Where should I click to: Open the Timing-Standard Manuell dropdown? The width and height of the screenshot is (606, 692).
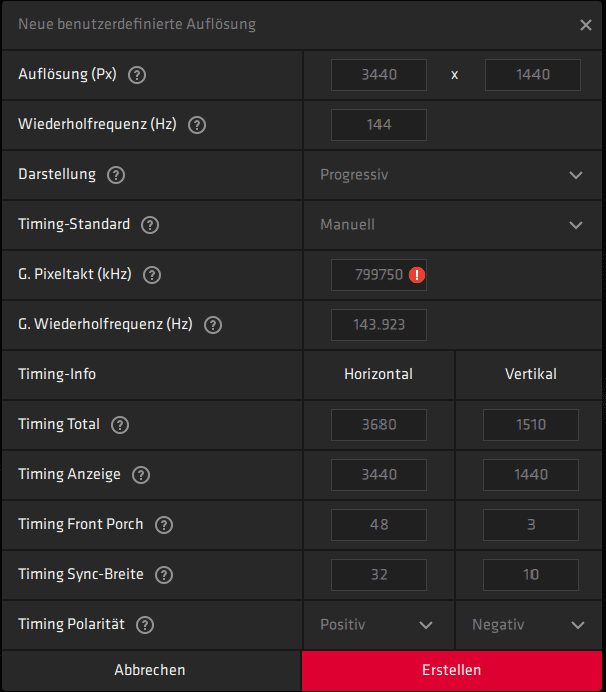click(452, 225)
